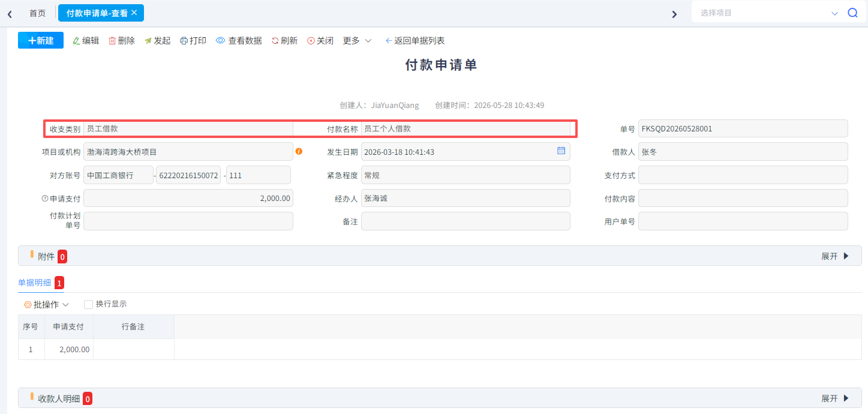Screen dimensions: 868x414
Task: Click the 中国工商银行 bank field
Action: [x=118, y=175]
